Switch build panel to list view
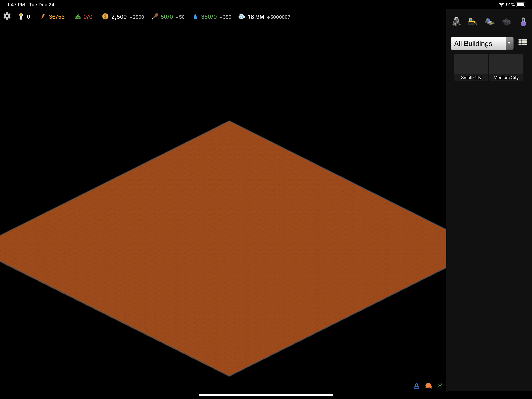This screenshot has height=399, width=532. (522, 42)
